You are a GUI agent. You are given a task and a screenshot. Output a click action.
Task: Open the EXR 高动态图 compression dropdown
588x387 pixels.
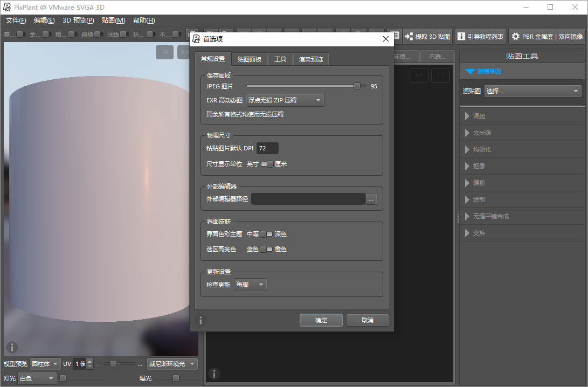[x=285, y=100]
